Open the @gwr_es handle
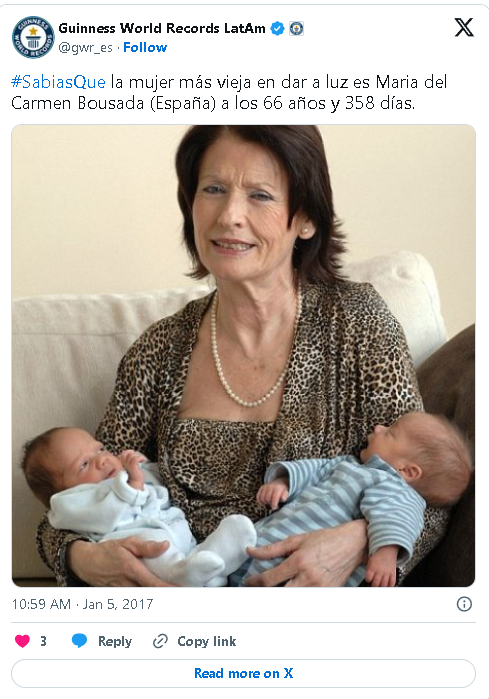Screen dimensions: 489x699 86,48
